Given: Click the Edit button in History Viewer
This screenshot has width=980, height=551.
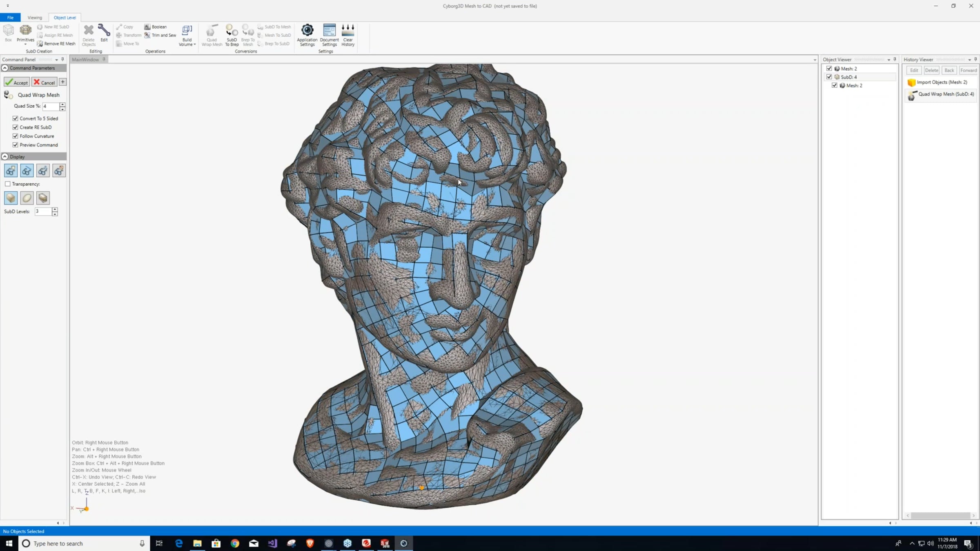Looking at the screenshot, I should click(x=914, y=70).
